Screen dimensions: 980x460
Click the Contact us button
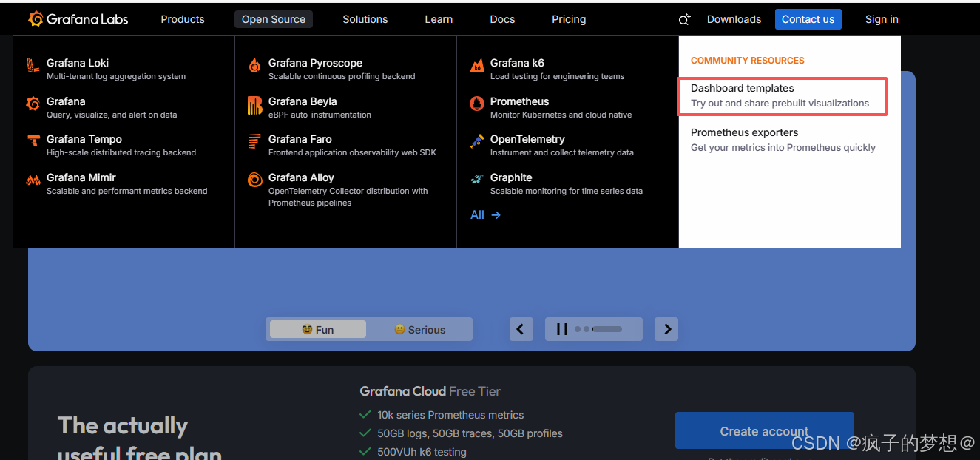[808, 19]
